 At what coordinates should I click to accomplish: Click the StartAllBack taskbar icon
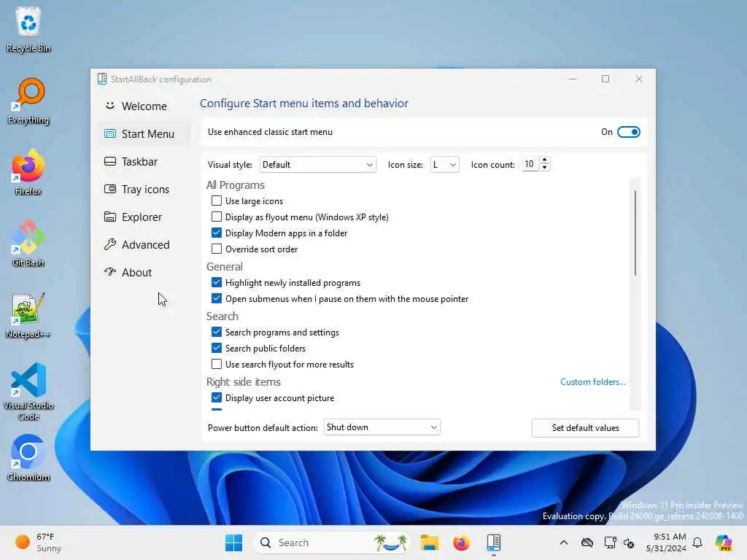(494, 542)
